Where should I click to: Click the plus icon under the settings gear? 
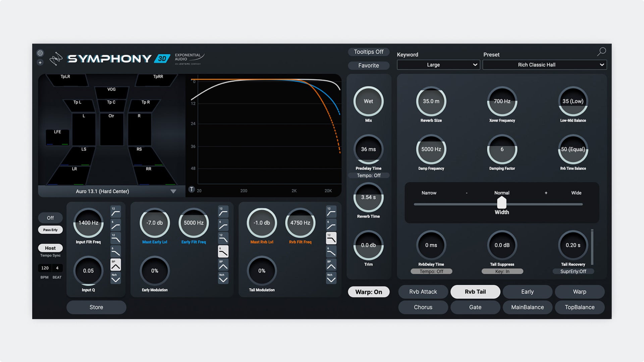[x=40, y=62]
